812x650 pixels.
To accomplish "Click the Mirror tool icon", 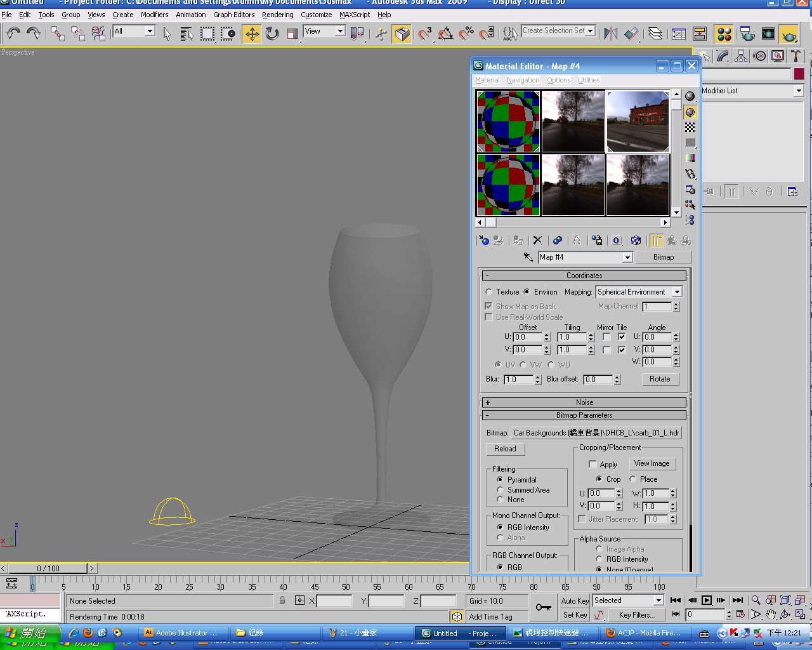I will (x=611, y=34).
